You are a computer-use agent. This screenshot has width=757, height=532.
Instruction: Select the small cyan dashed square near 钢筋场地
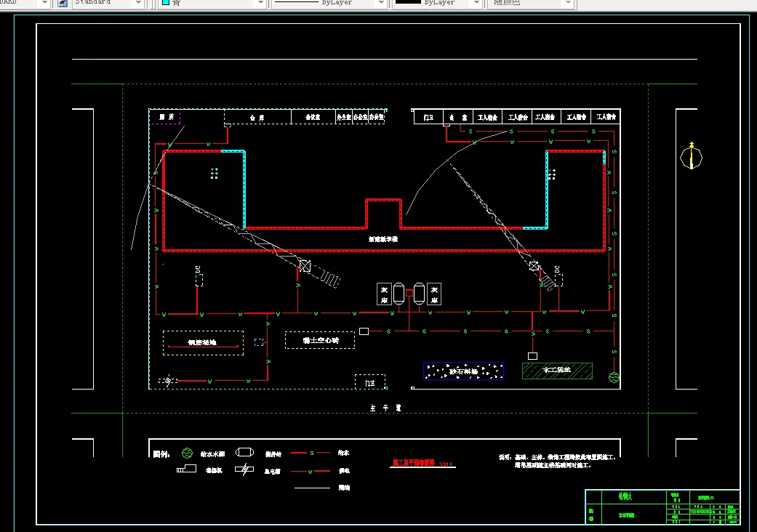tap(259, 342)
